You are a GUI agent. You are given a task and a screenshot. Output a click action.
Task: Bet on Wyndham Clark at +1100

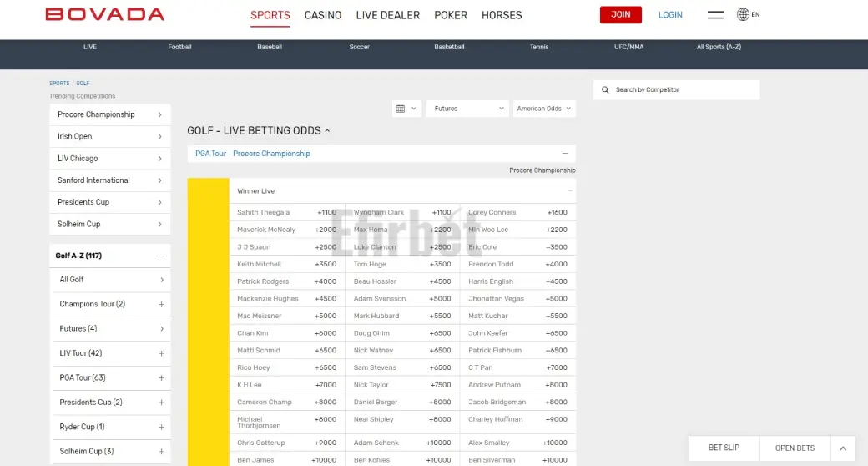402,213
